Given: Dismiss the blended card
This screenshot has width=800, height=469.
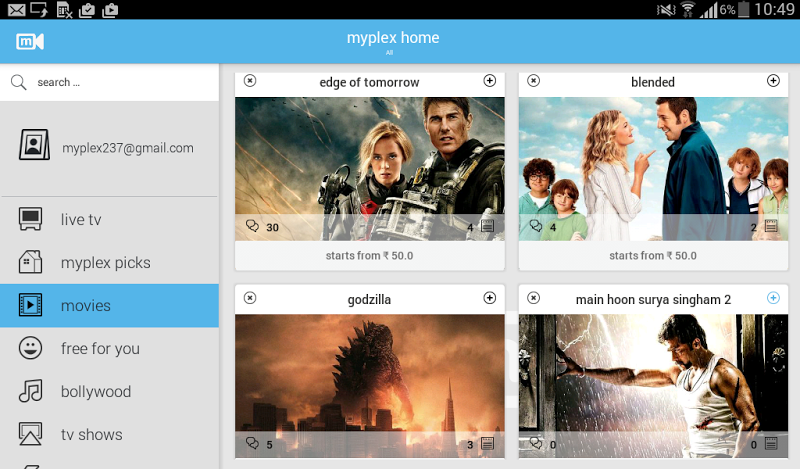Looking at the screenshot, I should click(534, 81).
